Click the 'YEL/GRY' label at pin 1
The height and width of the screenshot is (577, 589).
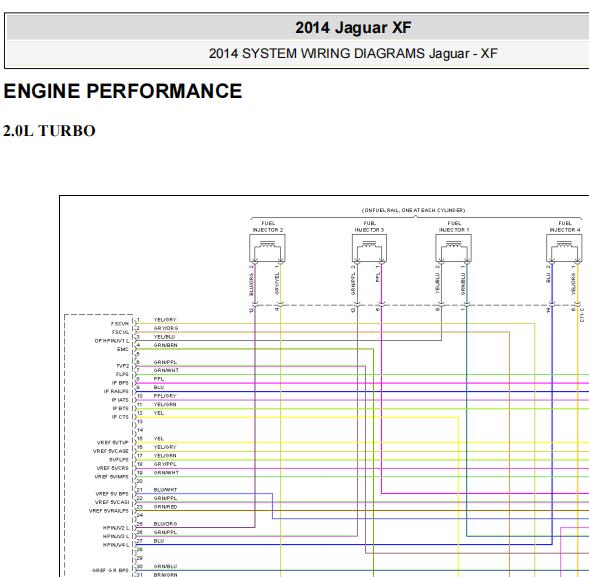click(x=165, y=320)
